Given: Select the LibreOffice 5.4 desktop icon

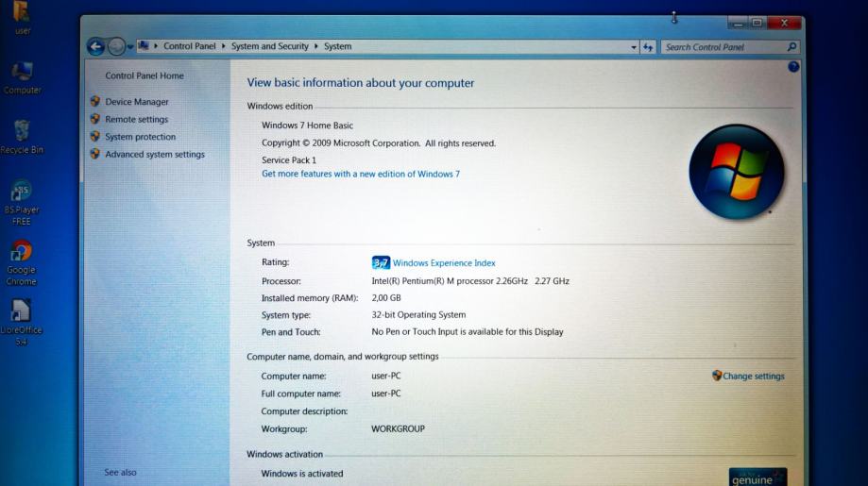Looking at the screenshot, I should (21, 323).
